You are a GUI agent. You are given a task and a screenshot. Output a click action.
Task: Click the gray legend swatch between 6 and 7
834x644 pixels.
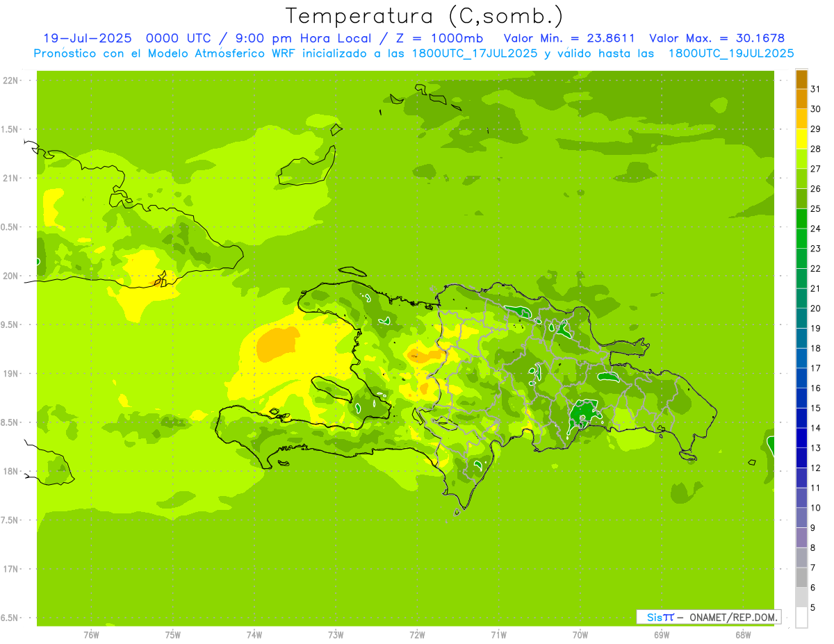801,577
